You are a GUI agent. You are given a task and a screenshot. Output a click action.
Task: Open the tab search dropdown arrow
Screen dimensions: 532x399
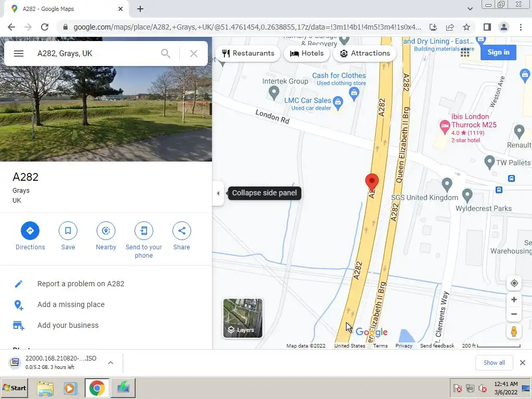[x=470, y=9]
